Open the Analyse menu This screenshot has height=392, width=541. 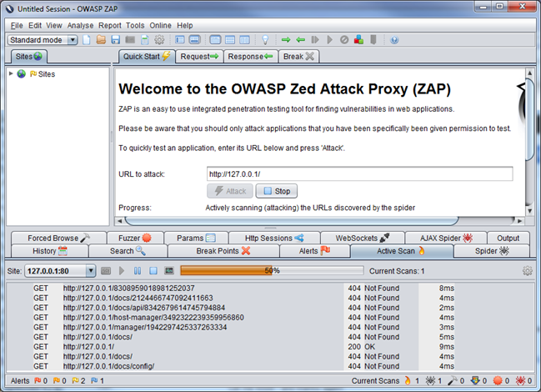click(81, 26)
